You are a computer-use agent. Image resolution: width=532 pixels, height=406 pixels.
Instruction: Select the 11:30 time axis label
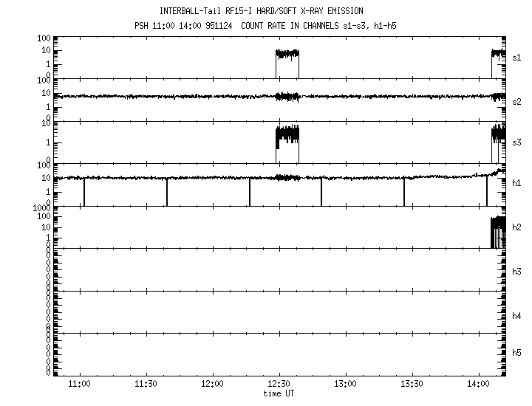(x=146, y=384)
